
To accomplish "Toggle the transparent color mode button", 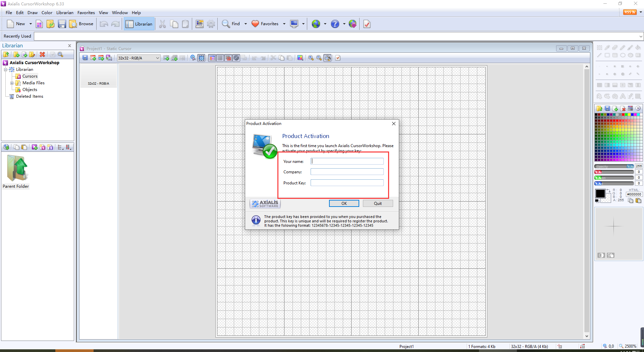I will [x=236, y=58].
